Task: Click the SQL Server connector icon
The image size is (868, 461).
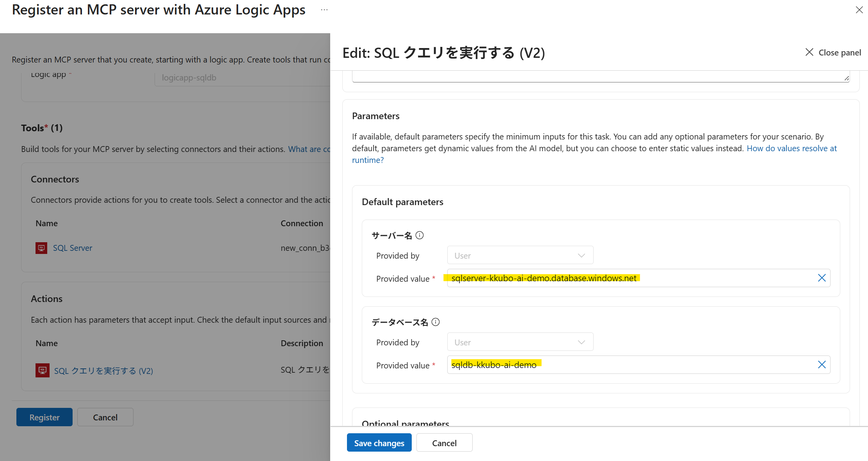Action: pyautogui.click(x=41, y=248)
